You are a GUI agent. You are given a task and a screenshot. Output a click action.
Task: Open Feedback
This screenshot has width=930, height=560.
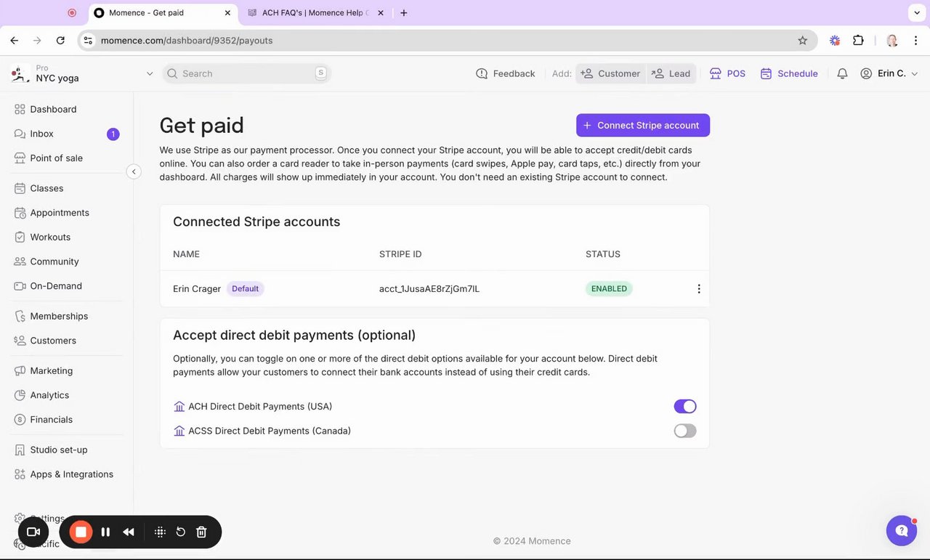[x=506, y=73]
